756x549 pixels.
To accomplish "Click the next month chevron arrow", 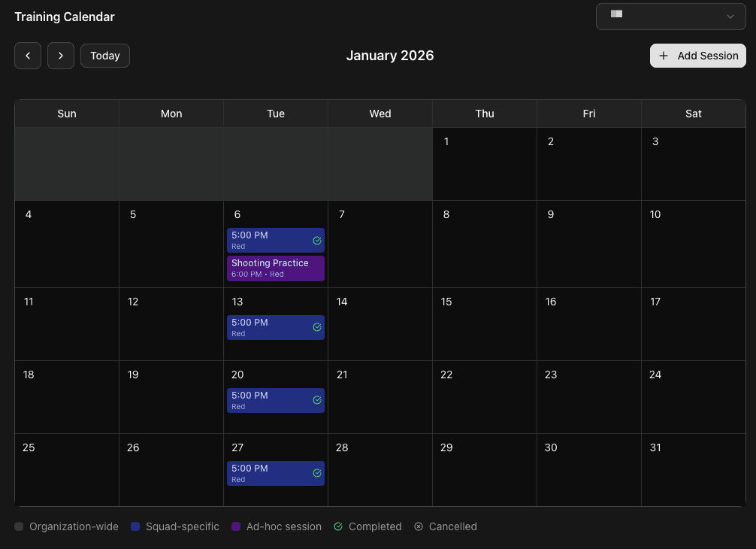I will 60,56.
